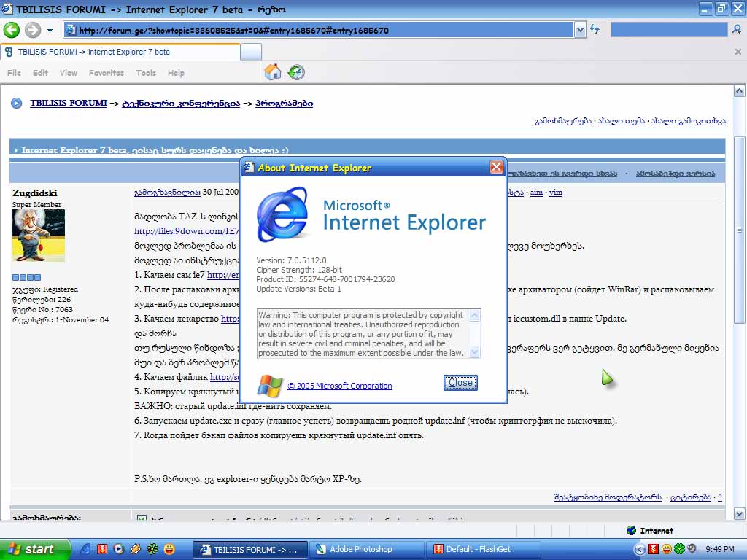Open the Tools menu
This screenshot has height=560, width=747.
(146, 73)
